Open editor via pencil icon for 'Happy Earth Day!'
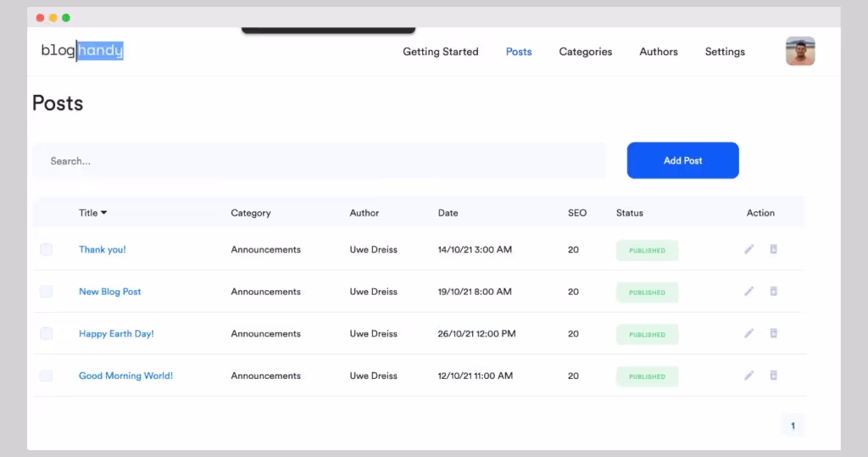Image resolution: width=868 pixels, height=457 pixels. [748, 333]
